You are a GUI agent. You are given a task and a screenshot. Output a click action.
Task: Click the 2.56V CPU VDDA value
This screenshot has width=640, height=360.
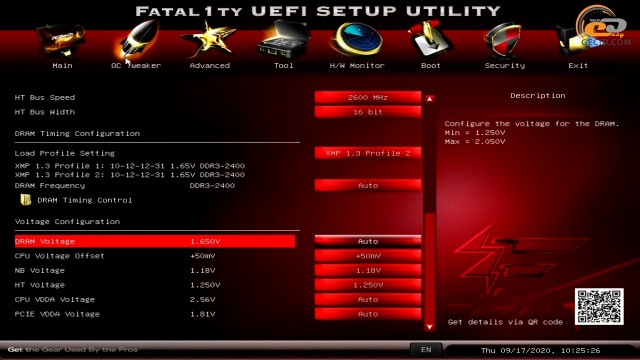click(x=202, y=299)
